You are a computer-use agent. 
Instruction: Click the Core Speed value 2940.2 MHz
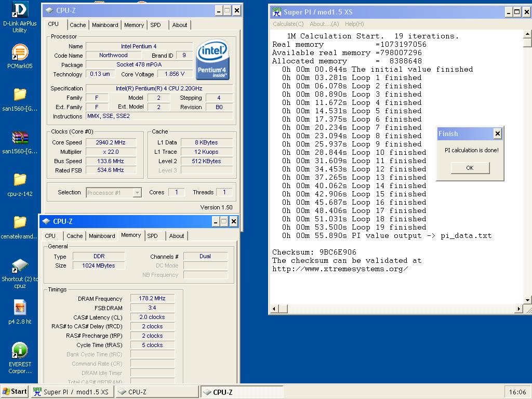click(111, 142)
